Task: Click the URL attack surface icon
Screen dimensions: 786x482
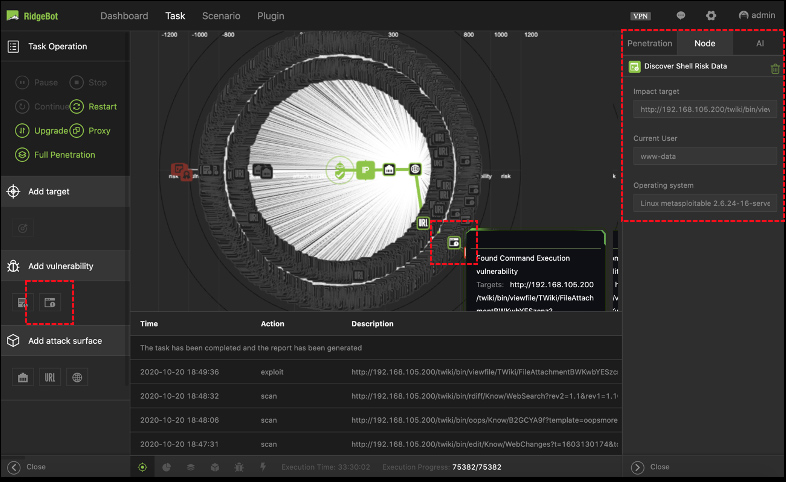Action: point(50,377)
